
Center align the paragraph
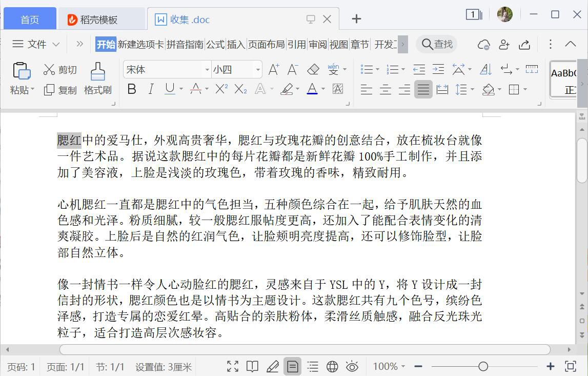[385, 89]
